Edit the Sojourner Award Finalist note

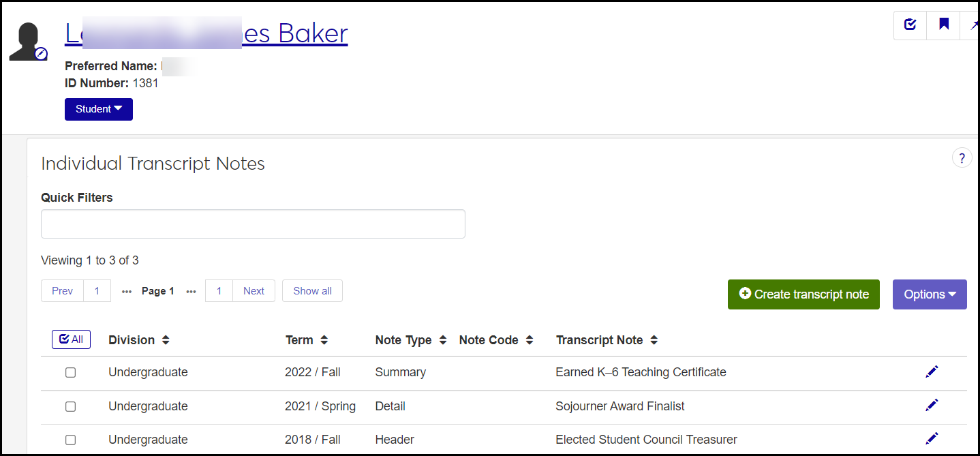point(932,406)
